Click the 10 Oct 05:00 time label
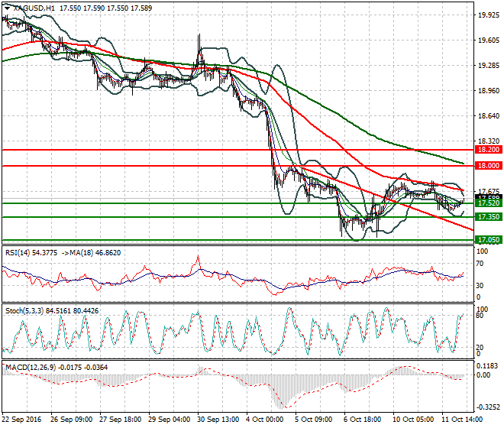This screenshot has width=504, height=428. tap(412, 420)
